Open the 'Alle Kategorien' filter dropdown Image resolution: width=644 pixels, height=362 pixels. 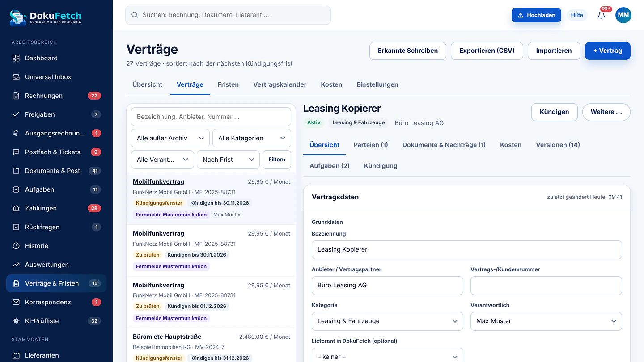(252, 138)
